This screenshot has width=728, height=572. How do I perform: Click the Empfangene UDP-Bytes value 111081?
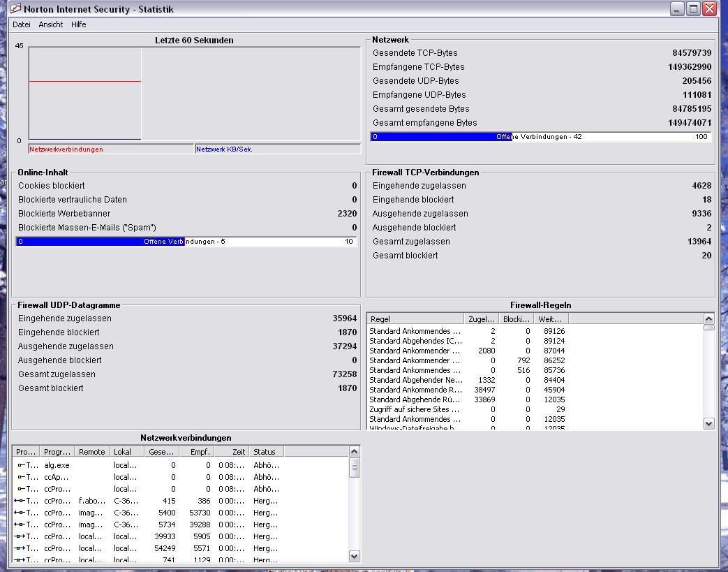(x=697, y=95)
